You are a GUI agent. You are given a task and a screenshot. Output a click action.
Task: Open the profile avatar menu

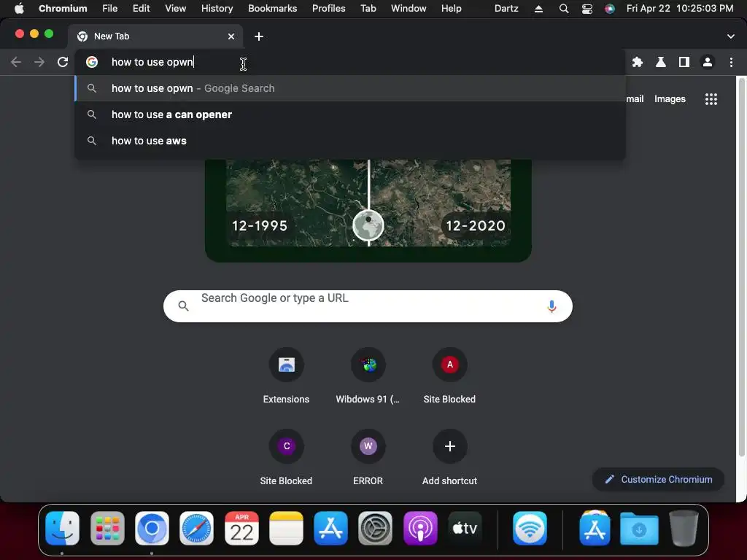[708, 62]
